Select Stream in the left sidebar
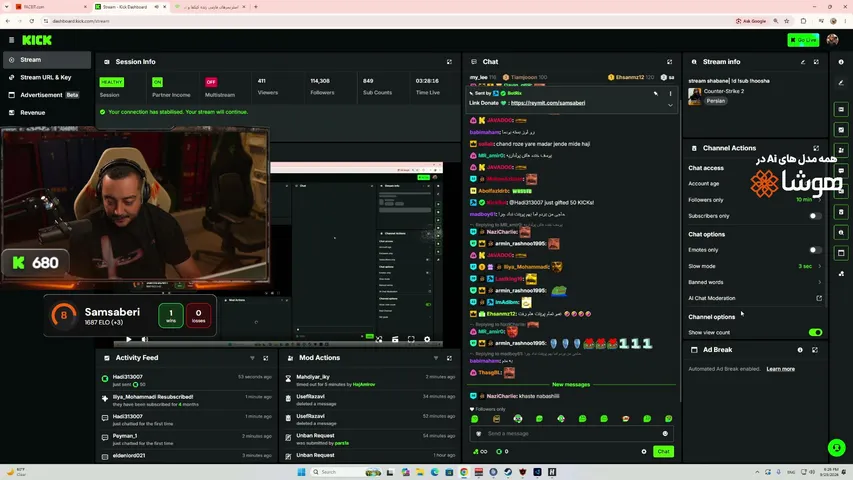 click(47, 60)
